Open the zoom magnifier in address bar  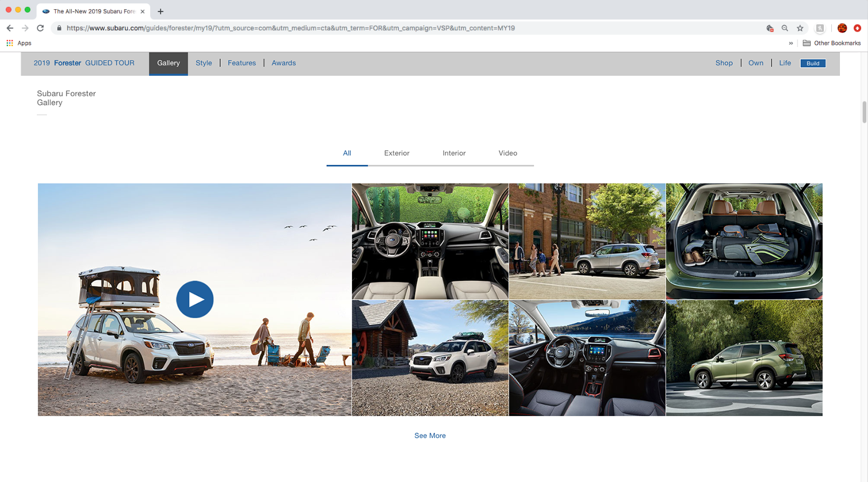point(785,28)
